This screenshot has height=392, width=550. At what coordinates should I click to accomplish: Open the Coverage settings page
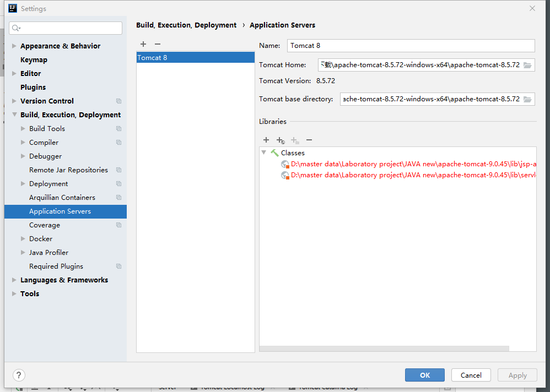(x=45, y=225)
